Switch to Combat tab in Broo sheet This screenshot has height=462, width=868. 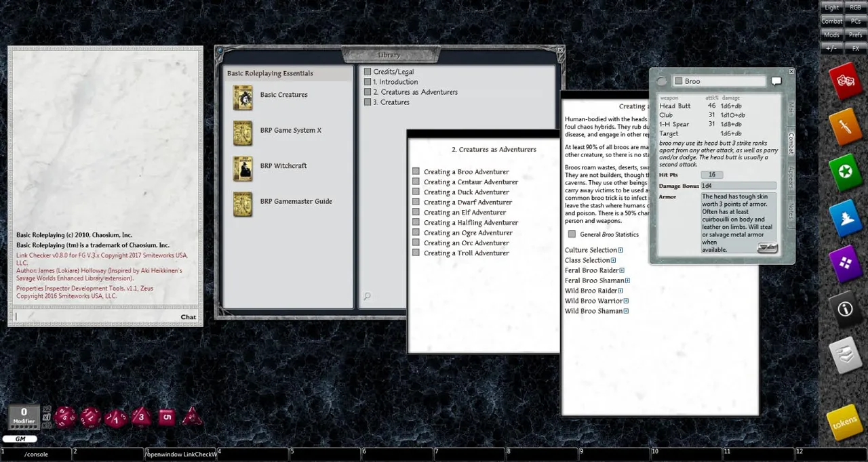[x=790, y=143]
